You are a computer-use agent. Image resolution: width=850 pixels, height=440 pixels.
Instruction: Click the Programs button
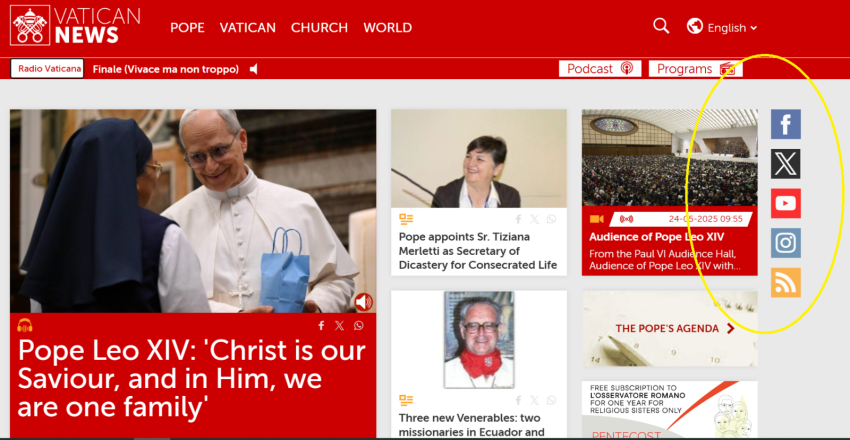(x=696, y=69)
